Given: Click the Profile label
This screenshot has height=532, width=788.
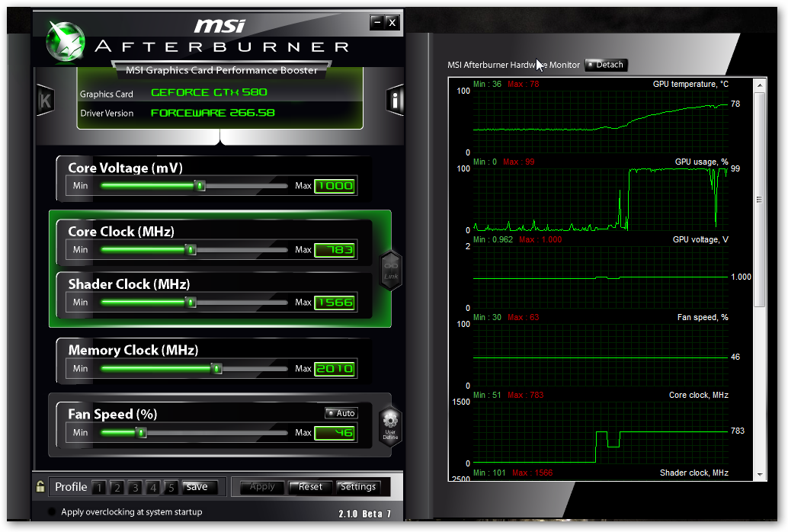Looking at the screenshot, I should 71,487.
